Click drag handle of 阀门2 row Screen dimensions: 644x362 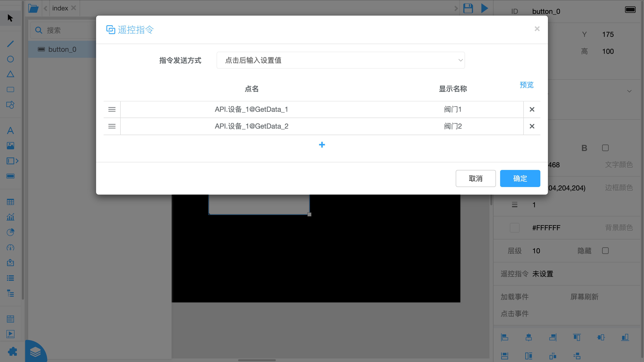click(112, 126)
